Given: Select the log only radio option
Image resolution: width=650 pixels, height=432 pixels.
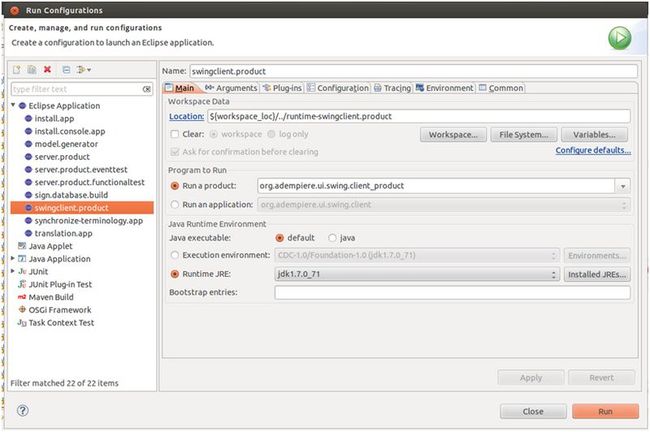Looking at the screenshot, I should click(271, 134).
